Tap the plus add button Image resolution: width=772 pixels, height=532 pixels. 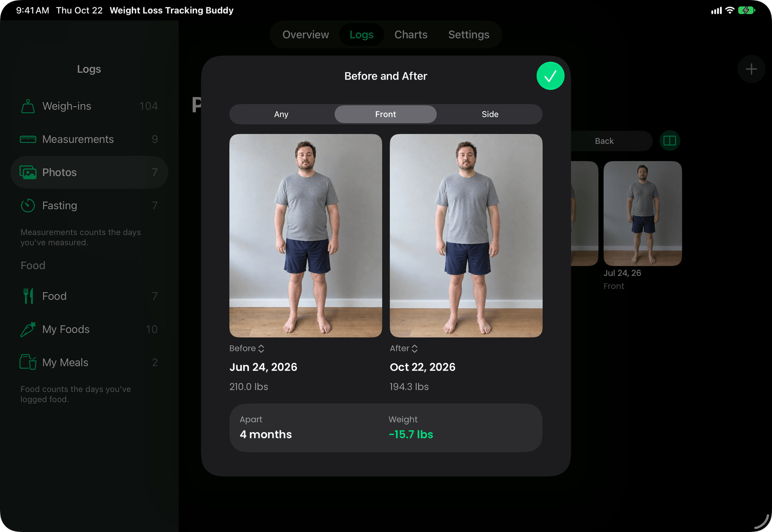pyautogui.click(x=751, y=69)
